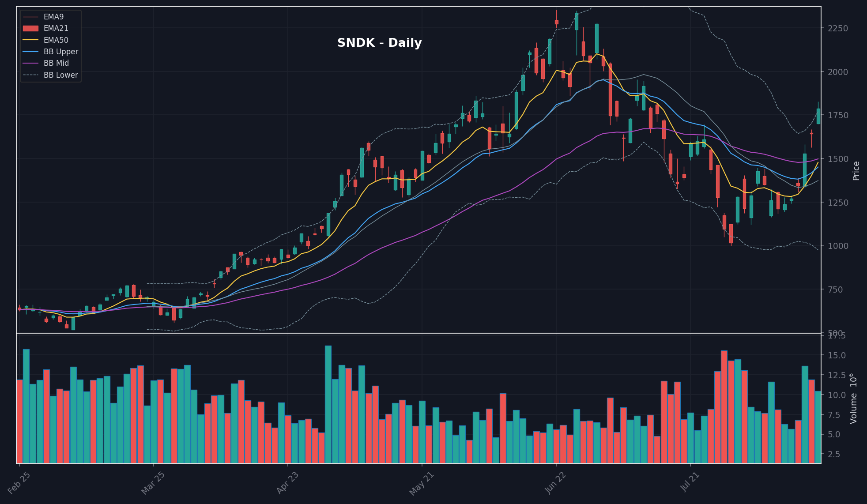Click the EMA21 legend label

(x=56, y=28)
